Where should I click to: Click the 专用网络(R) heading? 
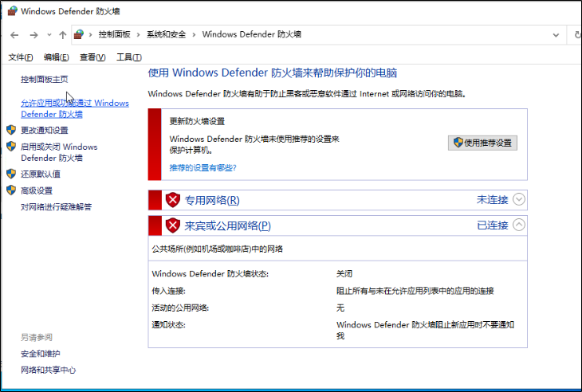tap(212, 200)
